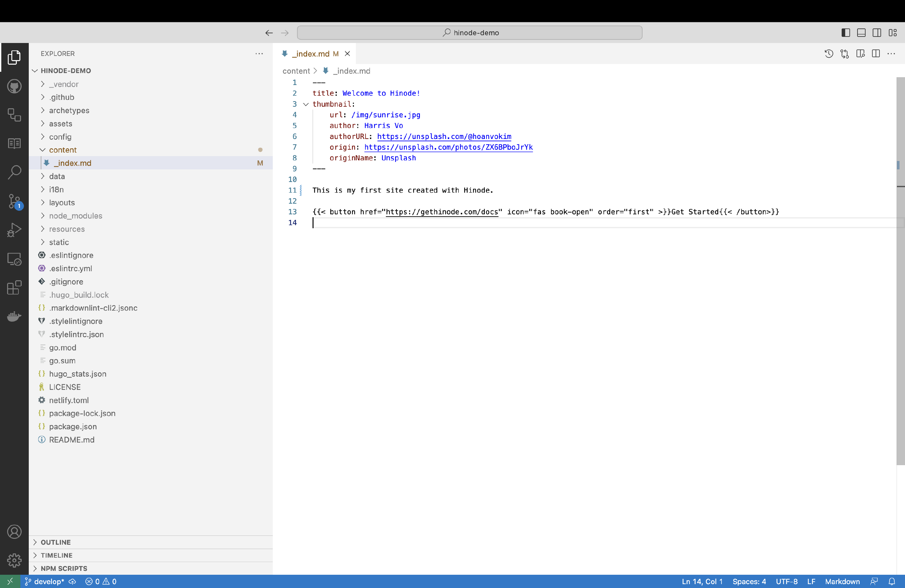Expand the OUTLINE section

tap(56, 542)
